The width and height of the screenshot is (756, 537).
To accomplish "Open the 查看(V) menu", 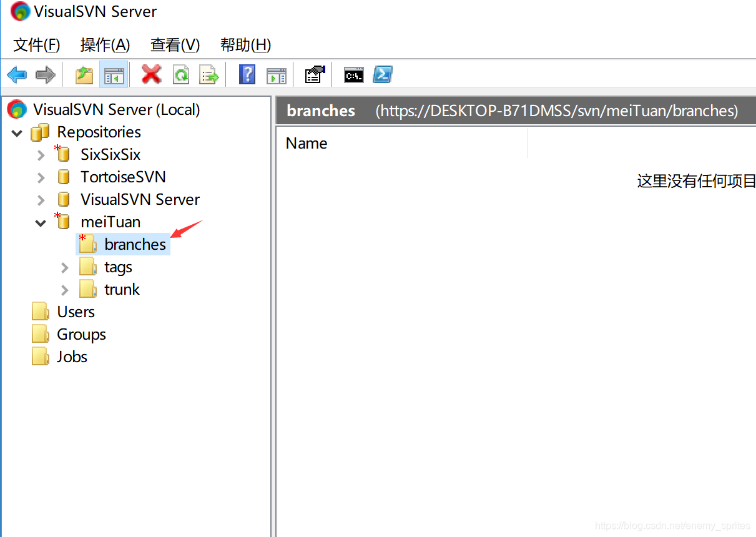I will tap(175, 45).
